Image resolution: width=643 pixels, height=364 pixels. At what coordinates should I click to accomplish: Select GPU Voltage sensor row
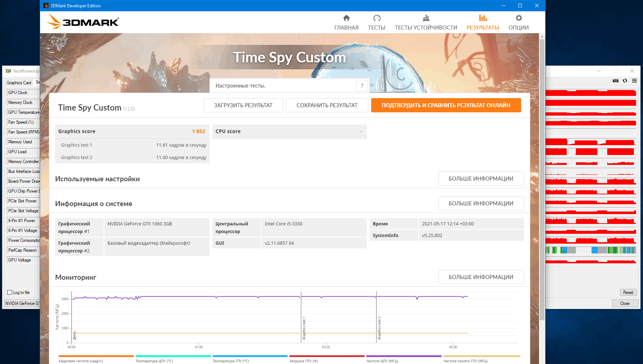pos(23,260)
